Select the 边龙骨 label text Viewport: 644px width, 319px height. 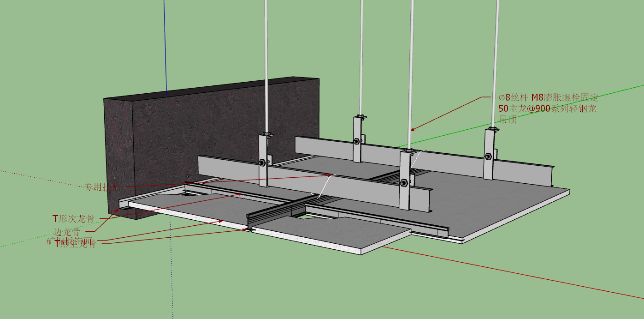click(x=66, y=232)
